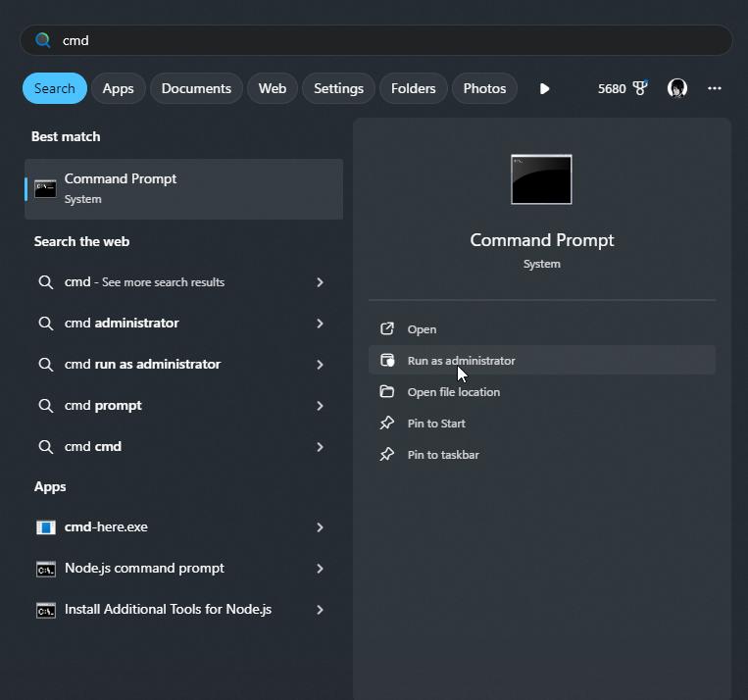Open Command Prompt best match result
This screenshot has height=700, width=748.
183,189
